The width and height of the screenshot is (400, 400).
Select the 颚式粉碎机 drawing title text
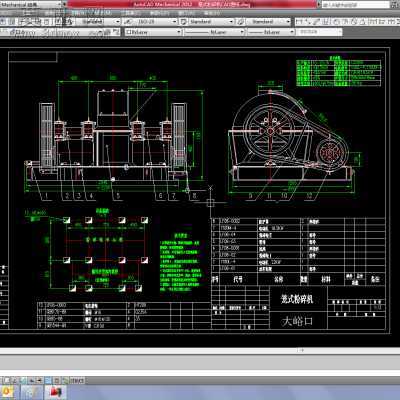tap(297, 299)
